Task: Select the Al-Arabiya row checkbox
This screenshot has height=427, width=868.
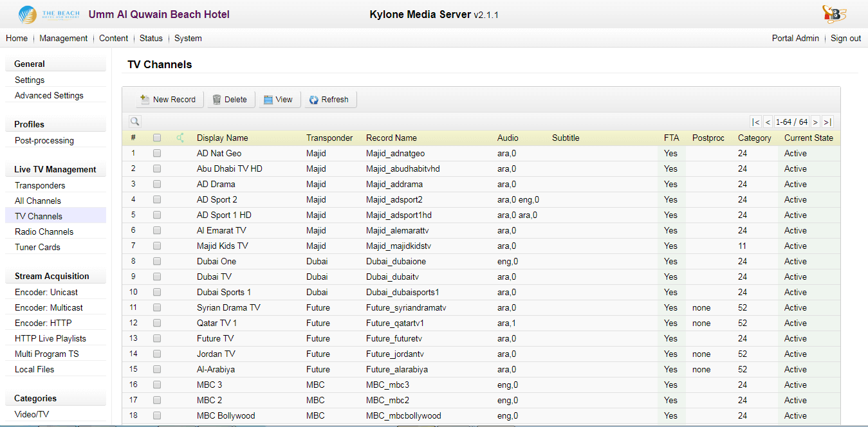Action: (x=157, y=369)
